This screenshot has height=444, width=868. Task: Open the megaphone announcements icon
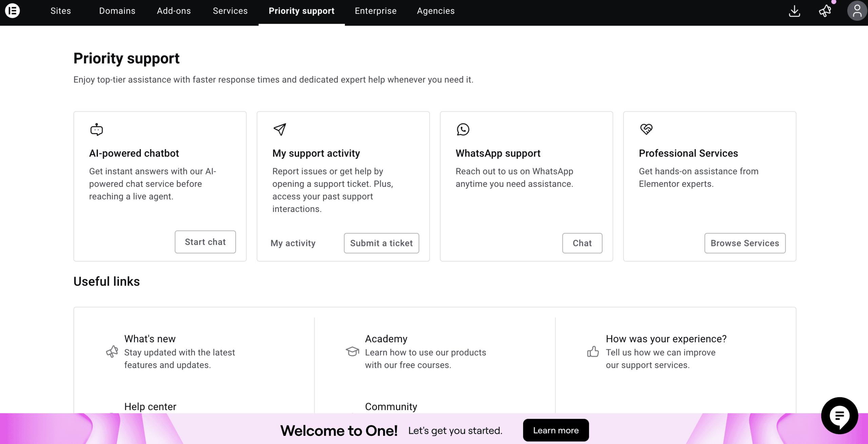(x=825, y=11)
